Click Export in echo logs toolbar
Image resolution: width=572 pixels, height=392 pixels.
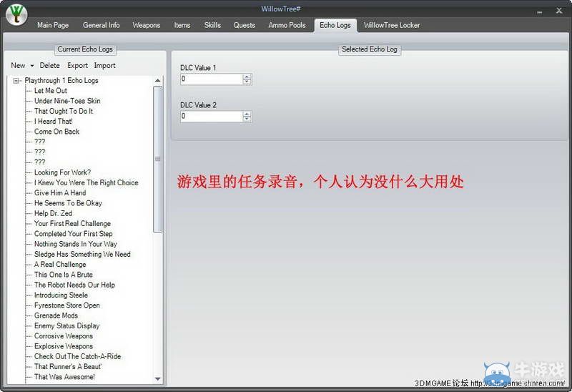pyautogui.click(x=77, y=65)
